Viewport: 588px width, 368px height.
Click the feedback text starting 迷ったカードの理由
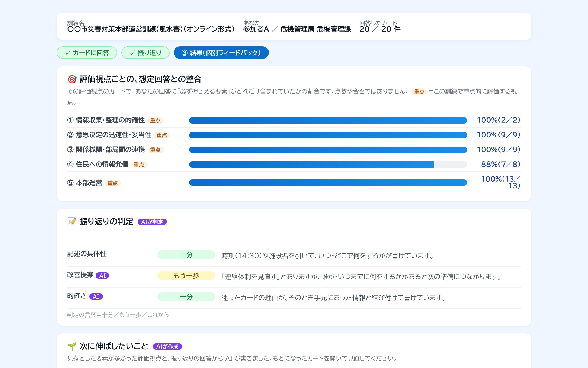(x=334, y=298)
